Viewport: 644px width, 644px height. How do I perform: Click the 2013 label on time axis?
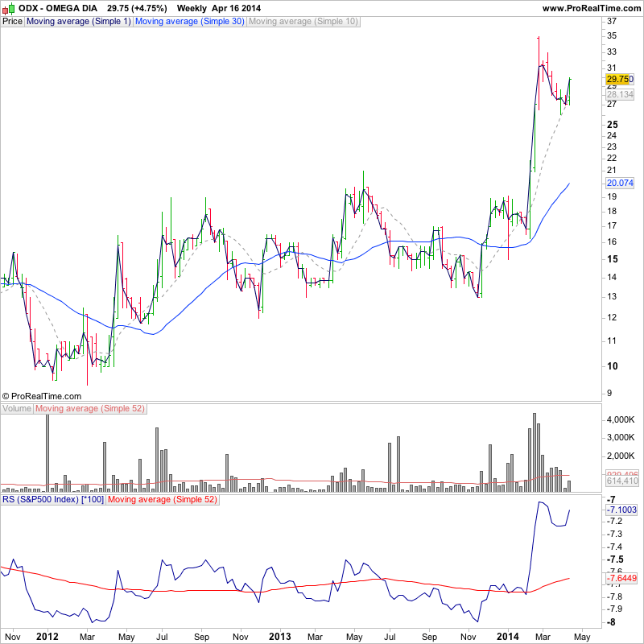(x=279, y=637)
